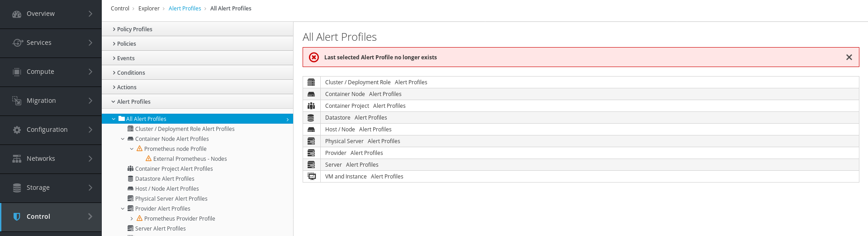
Task: Click the Overview dashboard icon
Action: pos(17,14)
